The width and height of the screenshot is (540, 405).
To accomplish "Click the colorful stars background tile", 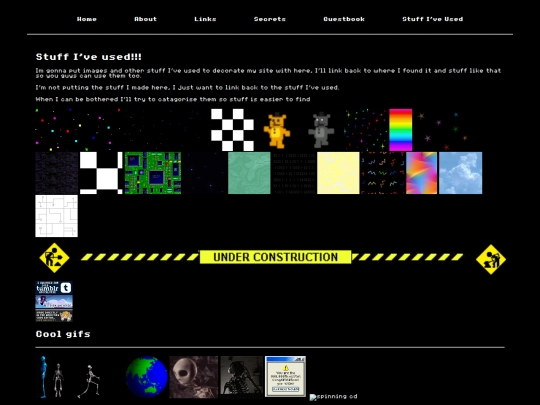I will click(x=443, y=130).
